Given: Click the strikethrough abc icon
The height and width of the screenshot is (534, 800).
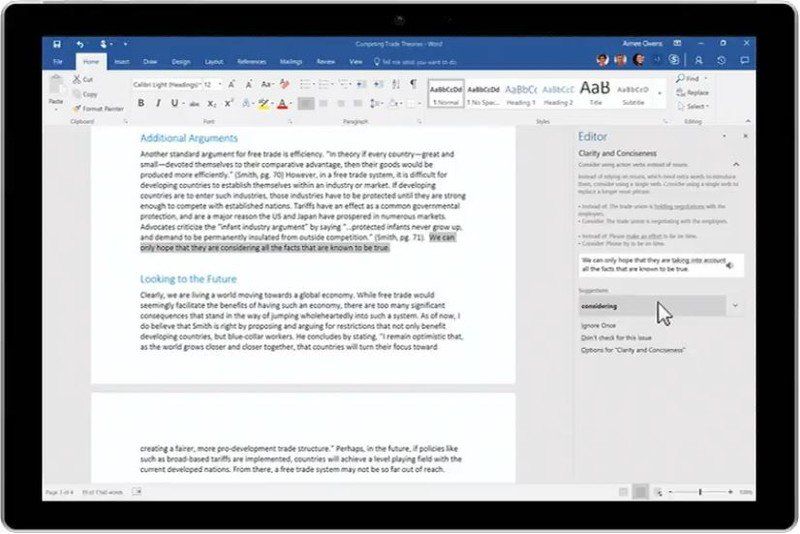Looking at the screenshot, I should click(x=194, y=104).
